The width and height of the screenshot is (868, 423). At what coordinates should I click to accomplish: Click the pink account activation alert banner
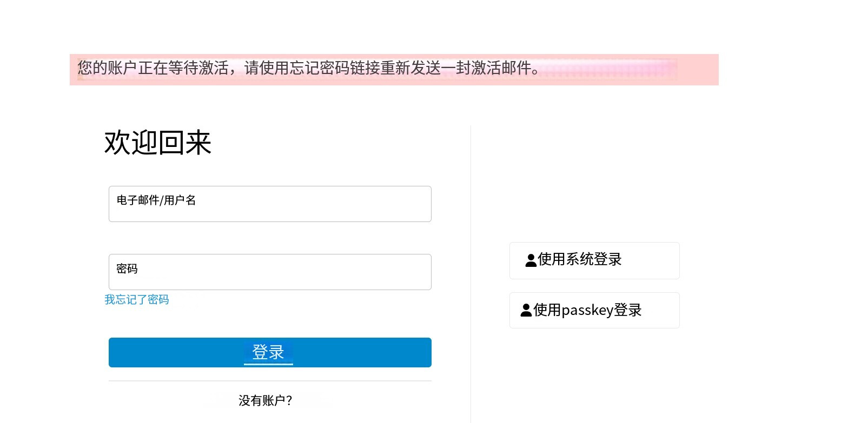coord(394,70)
